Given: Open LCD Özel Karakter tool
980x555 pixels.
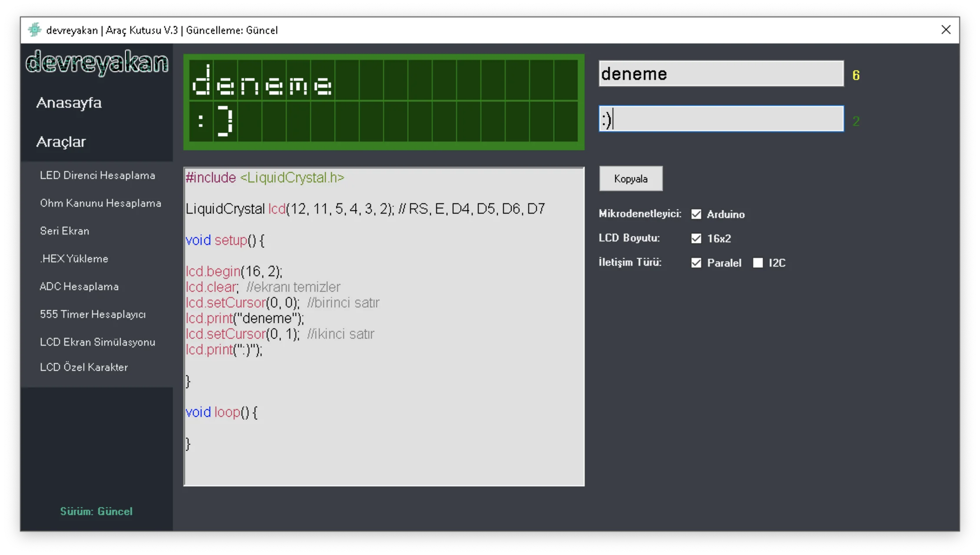Looking at the screenshot, I should click(x=84, y=367).
